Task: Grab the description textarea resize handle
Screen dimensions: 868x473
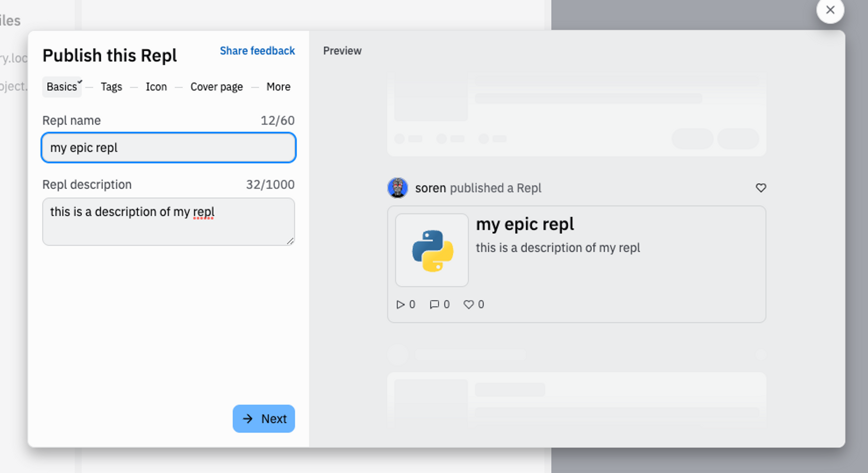Action: (290, 241)
